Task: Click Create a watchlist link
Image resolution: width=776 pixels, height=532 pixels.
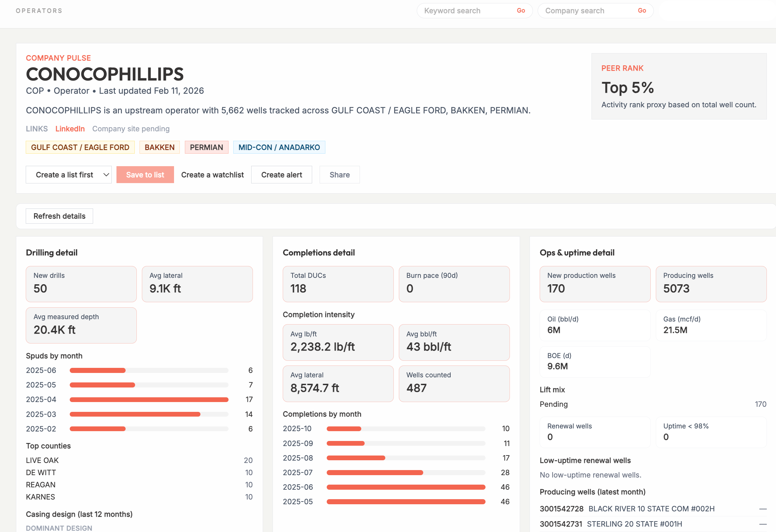Action: pyautogui.click(x=212, y=175)
